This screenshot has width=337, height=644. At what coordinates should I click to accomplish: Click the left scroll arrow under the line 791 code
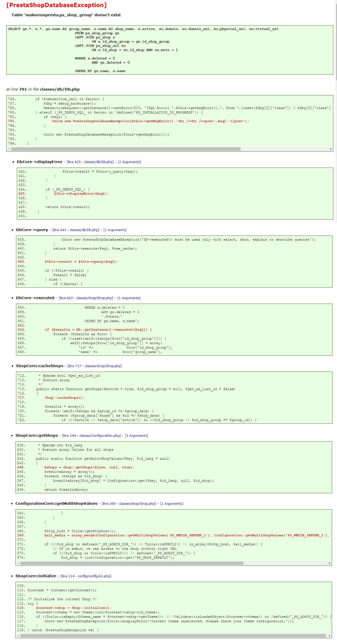9,149
